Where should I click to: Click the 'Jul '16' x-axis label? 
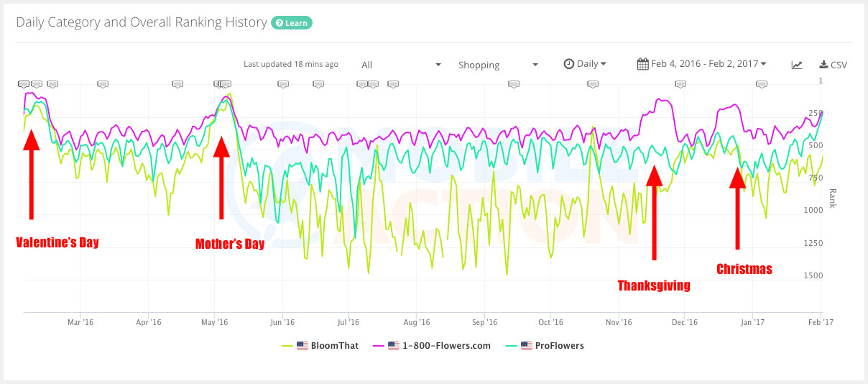click(x=348, y=323)
